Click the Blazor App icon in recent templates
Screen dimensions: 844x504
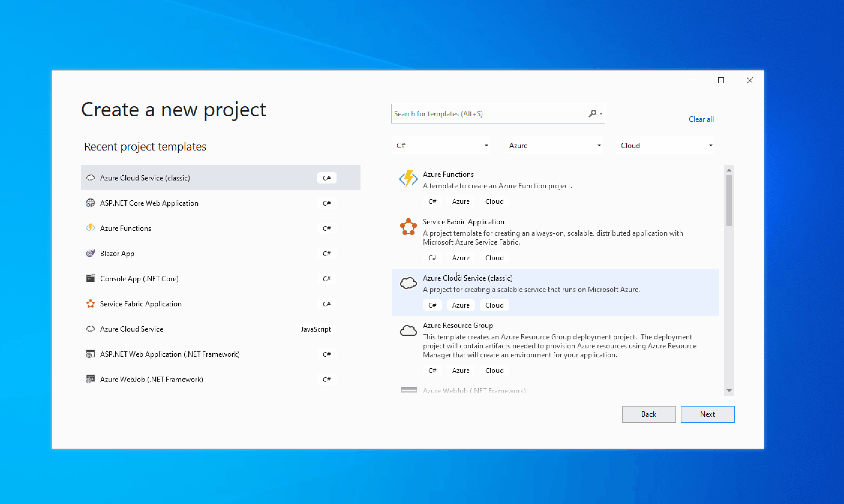click(90, 253)
